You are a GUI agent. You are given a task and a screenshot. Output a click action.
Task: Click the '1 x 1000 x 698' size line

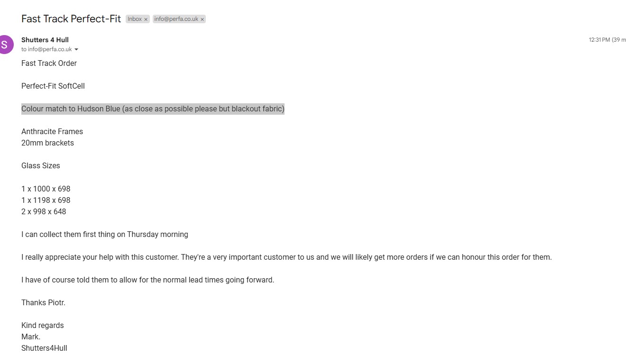46,189
